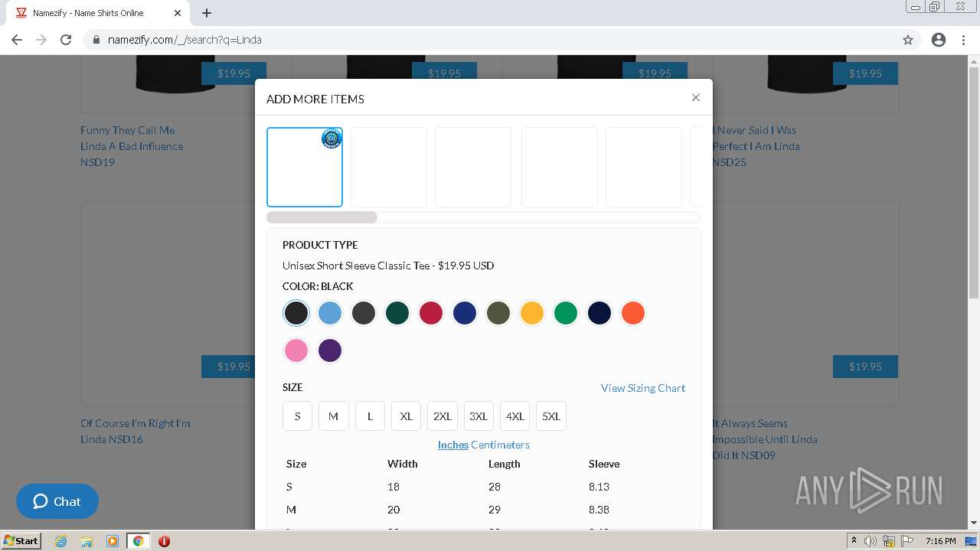Close the Namezify browser tab

point(177,13)
